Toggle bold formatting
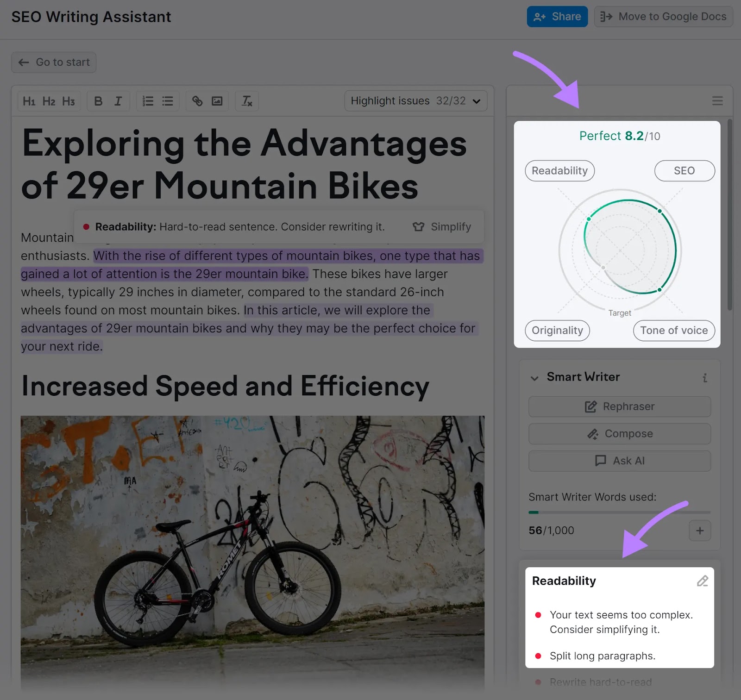 [98, 101]
